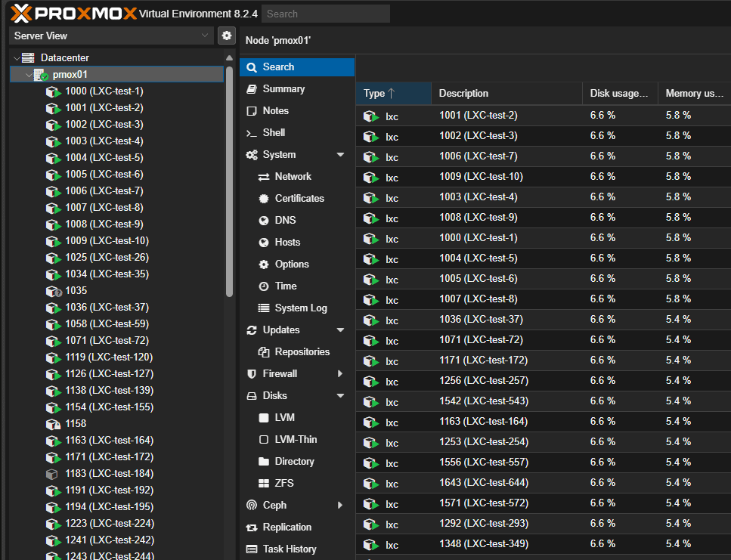Click the container icon for 1183 (LXC-test-184)
Image resolution: width=731 pixels, height=560 pixels.
pos(52,474)
